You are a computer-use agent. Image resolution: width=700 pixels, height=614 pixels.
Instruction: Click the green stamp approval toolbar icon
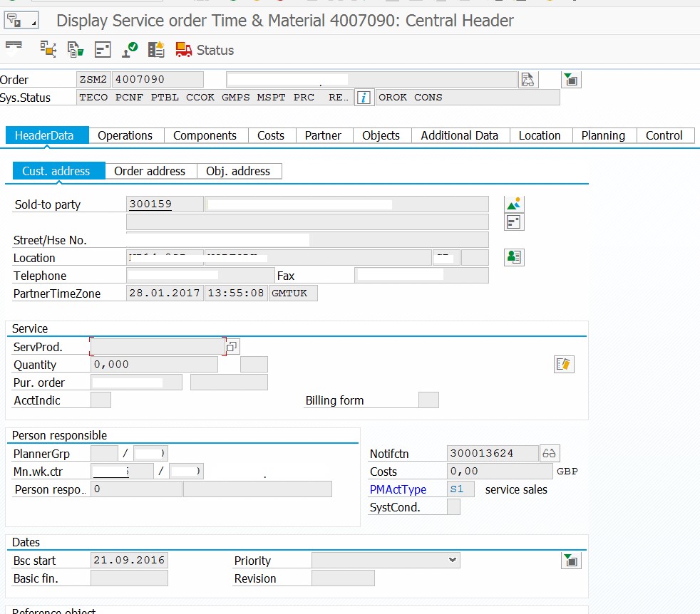130,50
